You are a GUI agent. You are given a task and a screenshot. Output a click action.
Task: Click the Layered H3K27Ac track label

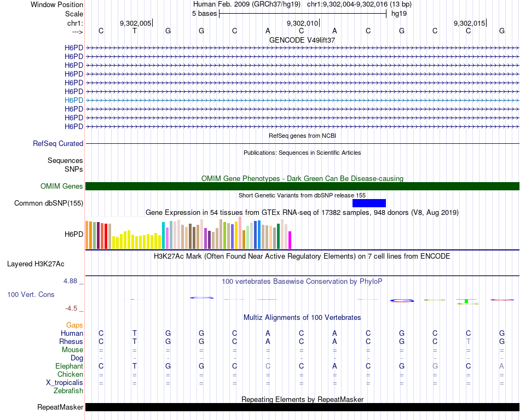click(x=36, y=264)
